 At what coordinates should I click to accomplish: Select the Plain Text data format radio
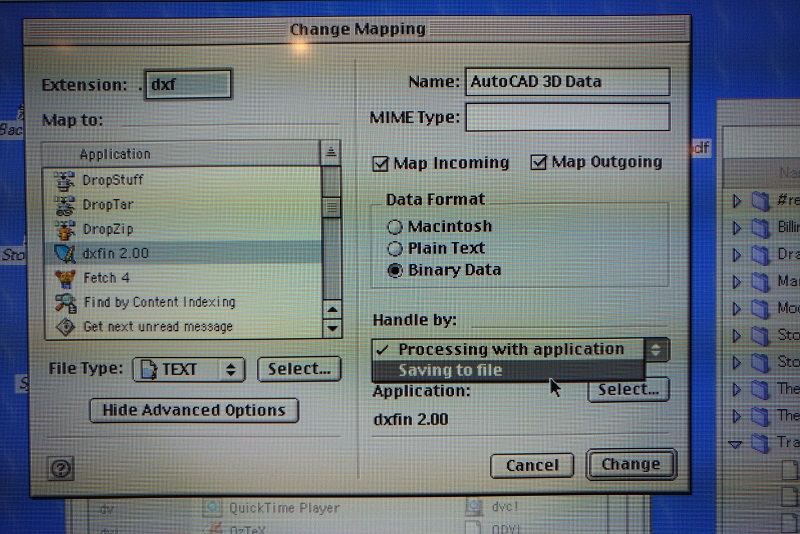pyautogui.click(x=394, y=248)
